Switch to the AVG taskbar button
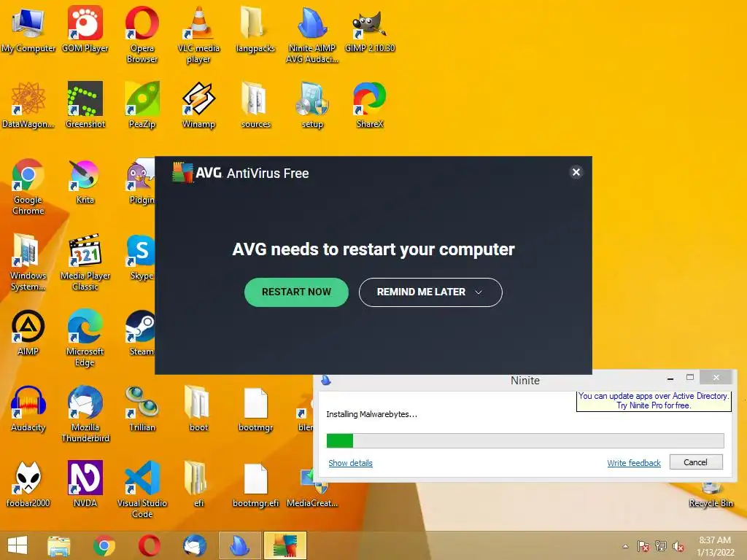This screenshot has height=560, width=747. [285, 545]
